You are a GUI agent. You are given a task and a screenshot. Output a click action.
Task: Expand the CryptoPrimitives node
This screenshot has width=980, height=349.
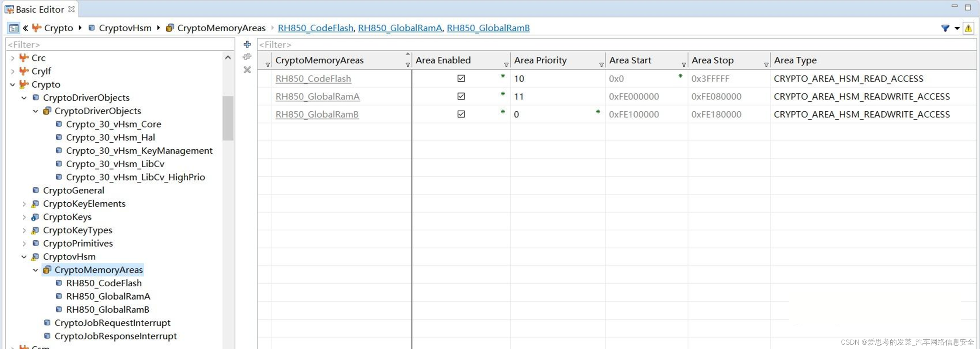click(24, 243)
